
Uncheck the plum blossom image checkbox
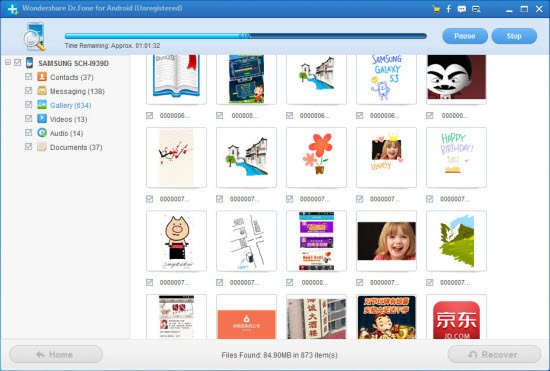[149, 199]
